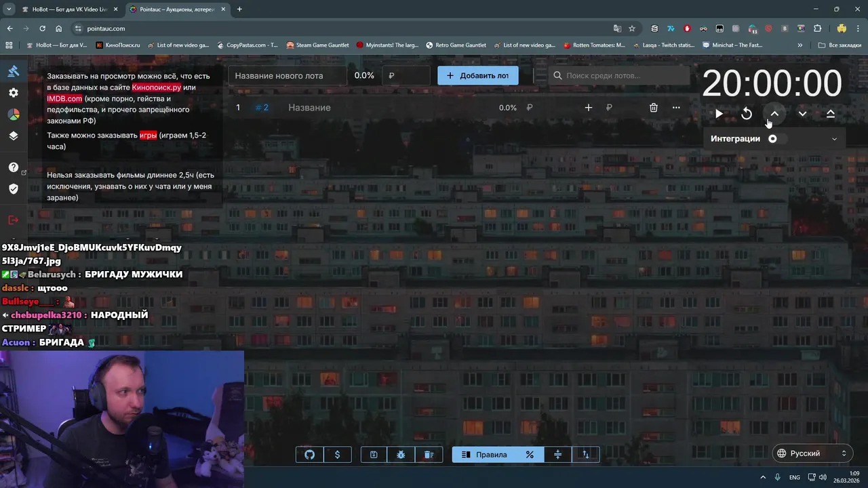Viewport: 868px width, 488px height.
Task: Open help question mark in sidebar
Action: [14, 167]
